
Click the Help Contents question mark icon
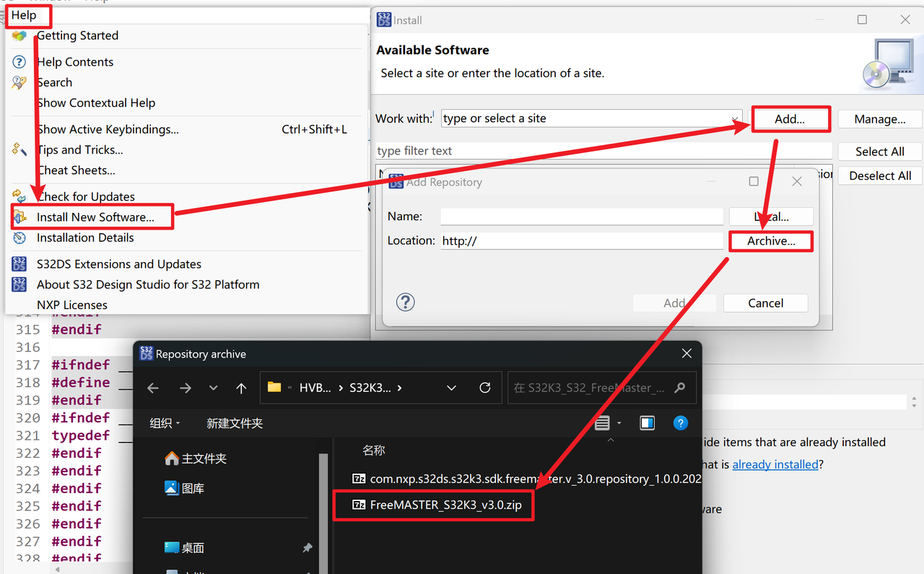19,62
